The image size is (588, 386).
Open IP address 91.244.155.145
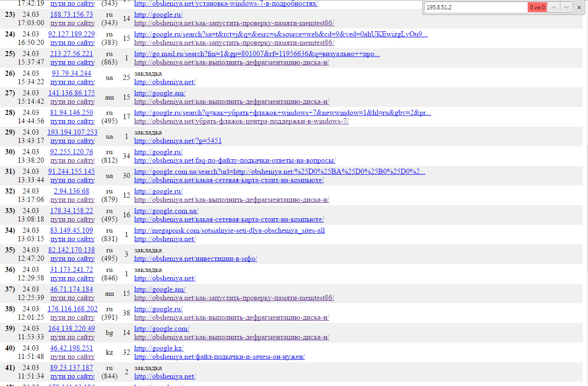[72, 172]
